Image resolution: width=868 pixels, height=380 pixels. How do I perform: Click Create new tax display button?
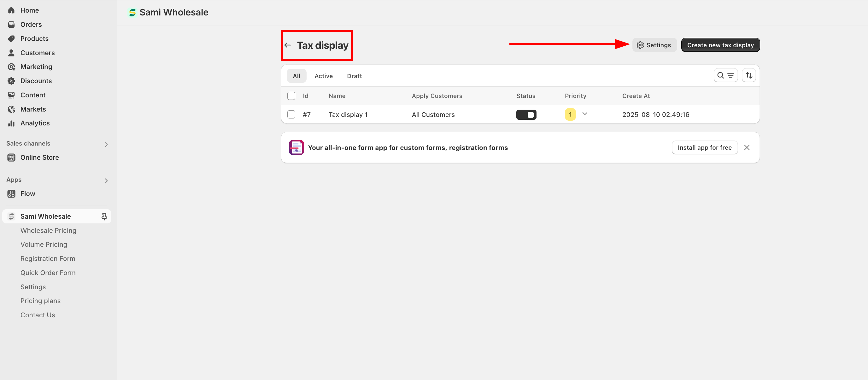click(x=720, y=45)
